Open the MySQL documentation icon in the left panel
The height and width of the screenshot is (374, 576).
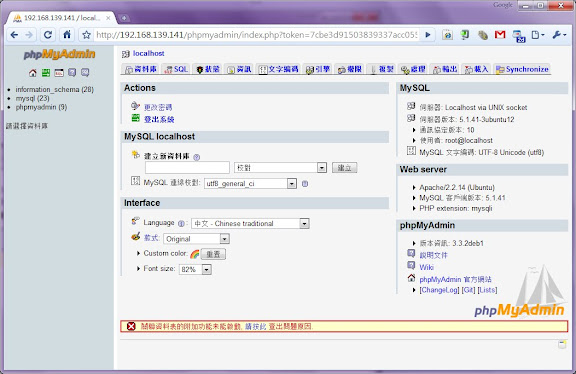click(x=85, y=73)
